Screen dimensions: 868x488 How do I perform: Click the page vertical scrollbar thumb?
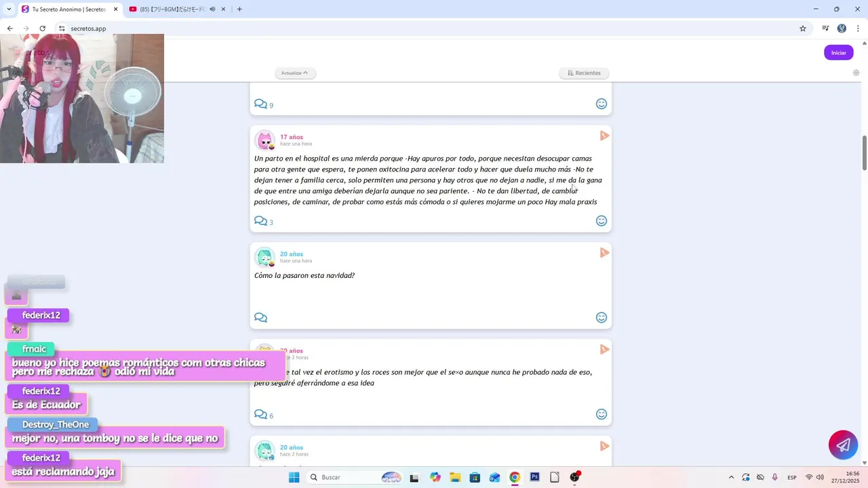click(864, 152)
